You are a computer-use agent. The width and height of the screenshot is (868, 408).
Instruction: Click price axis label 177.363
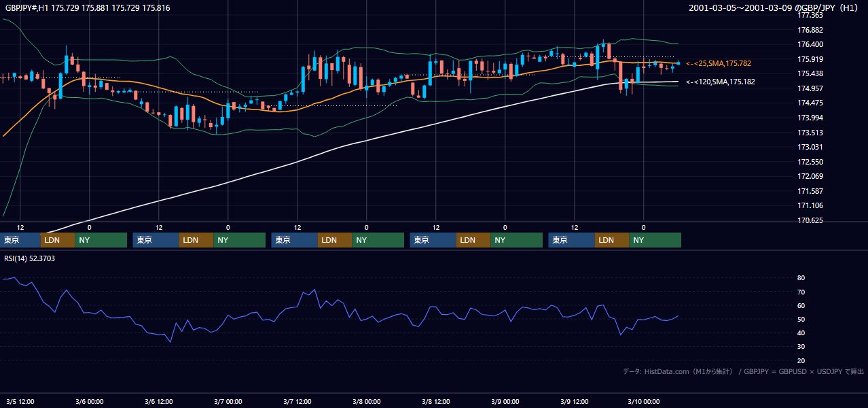810,15
